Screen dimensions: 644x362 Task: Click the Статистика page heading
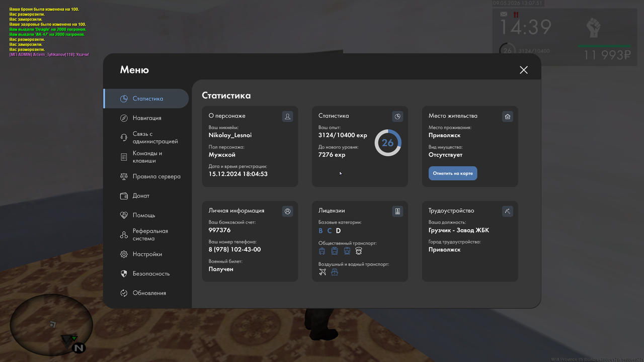pos(226,95)
